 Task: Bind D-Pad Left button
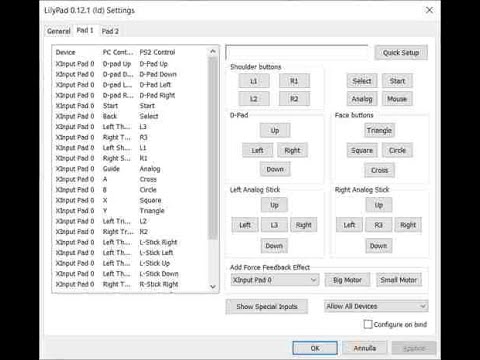coord(257,150)
